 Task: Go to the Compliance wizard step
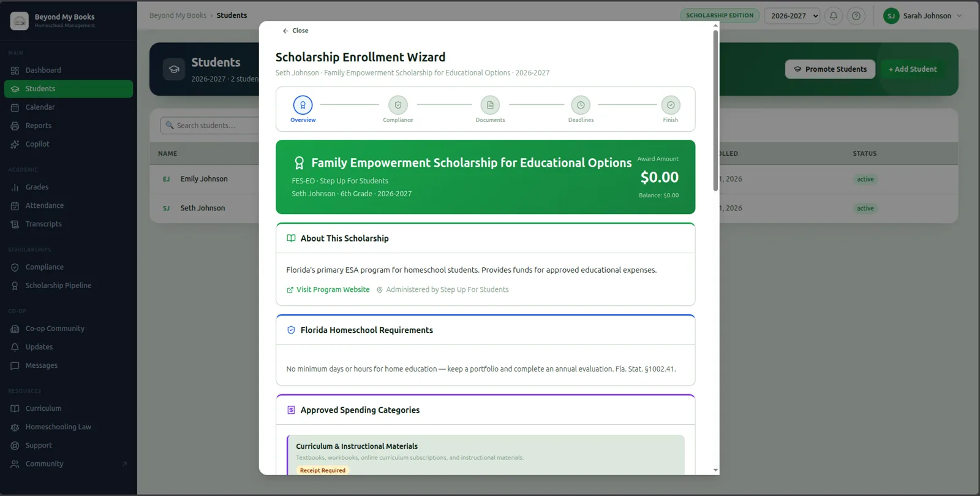pyautogui.click(x=398, y=109)
